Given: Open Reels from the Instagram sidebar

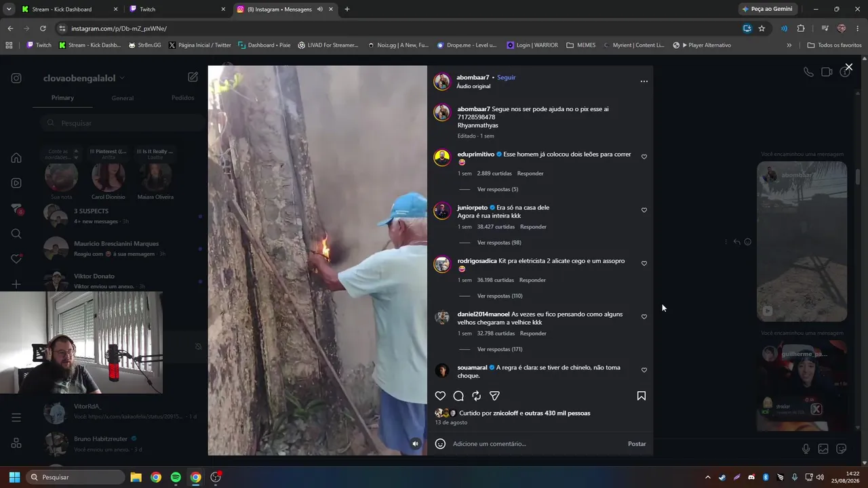Looking at the screenshot, I should click(16, 183).
